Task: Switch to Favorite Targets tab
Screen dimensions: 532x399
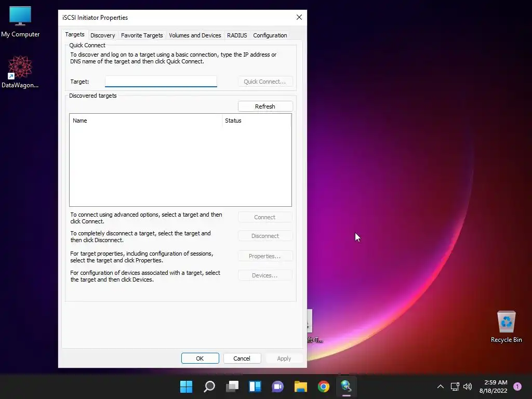Action: [142, 35]
